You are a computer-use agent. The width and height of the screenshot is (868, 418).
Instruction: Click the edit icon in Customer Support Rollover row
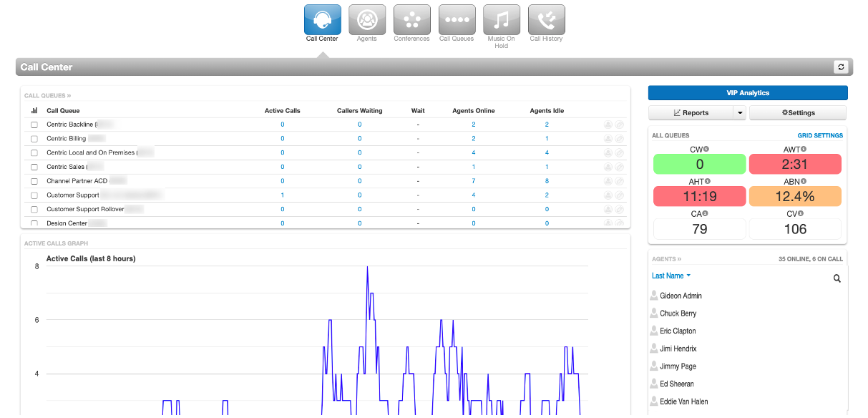(x=620, y=210)
